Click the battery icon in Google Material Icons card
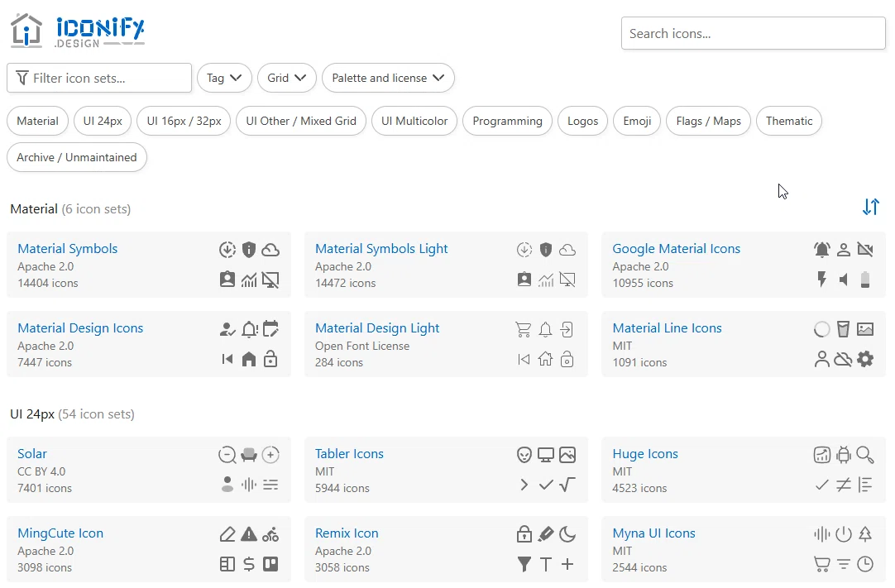895x588 pixels. pos(865,280)
